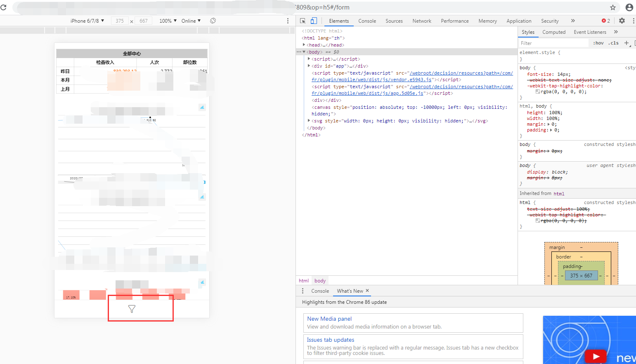Open the Security tab
The width and height of the screenshot is (636, 364).
[x=550, y=21]
